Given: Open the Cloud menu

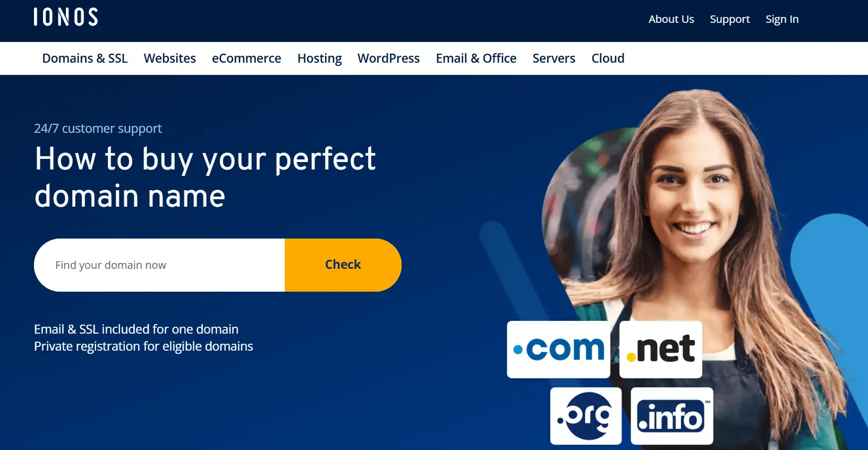Looking at the screenshot, I should (608, 58).
